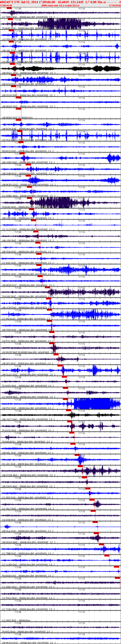Select the 'CC WIZ EHZ' station label
Screen dimensions: 121x644
tap(9, 319)
